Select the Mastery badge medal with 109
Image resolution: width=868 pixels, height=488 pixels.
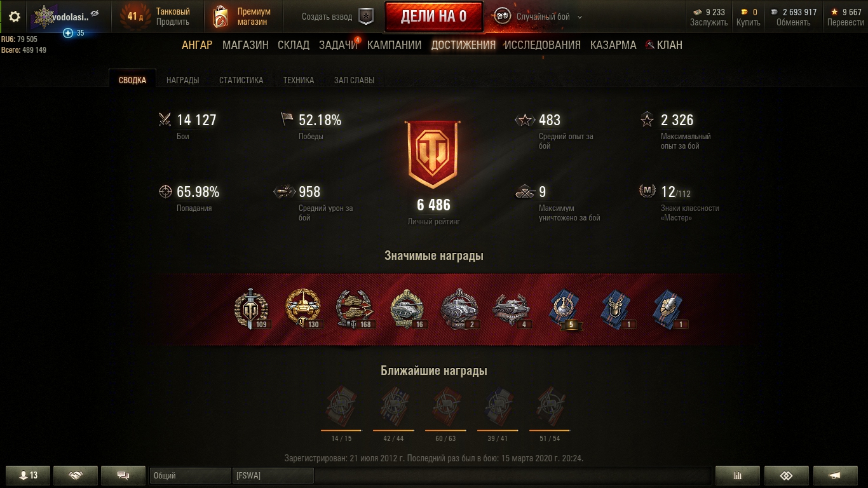click(x=252, y=309)
